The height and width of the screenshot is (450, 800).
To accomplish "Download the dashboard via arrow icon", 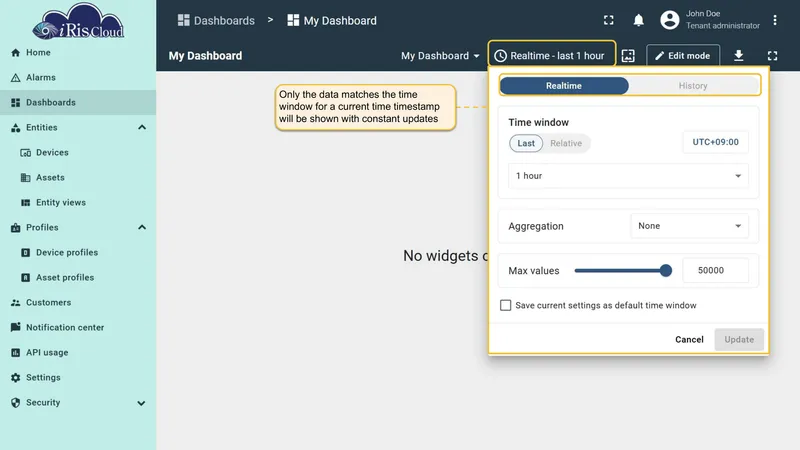I will [x=738, y=56].
